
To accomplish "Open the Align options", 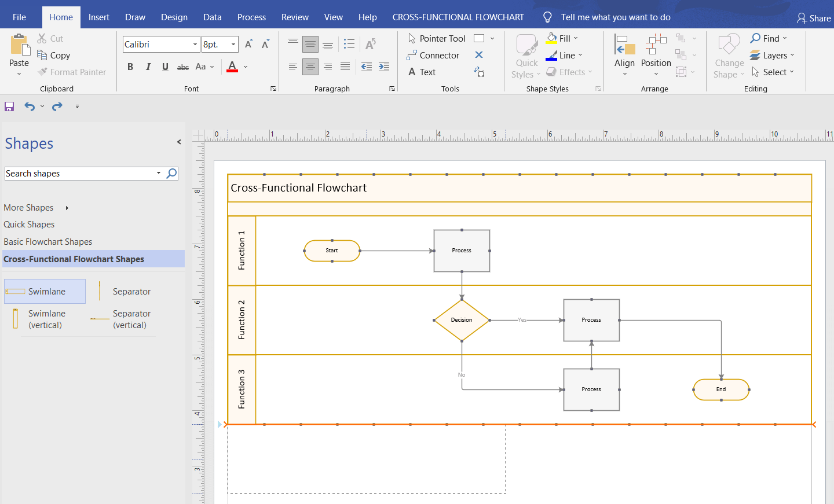I will (x=624, y=55).
